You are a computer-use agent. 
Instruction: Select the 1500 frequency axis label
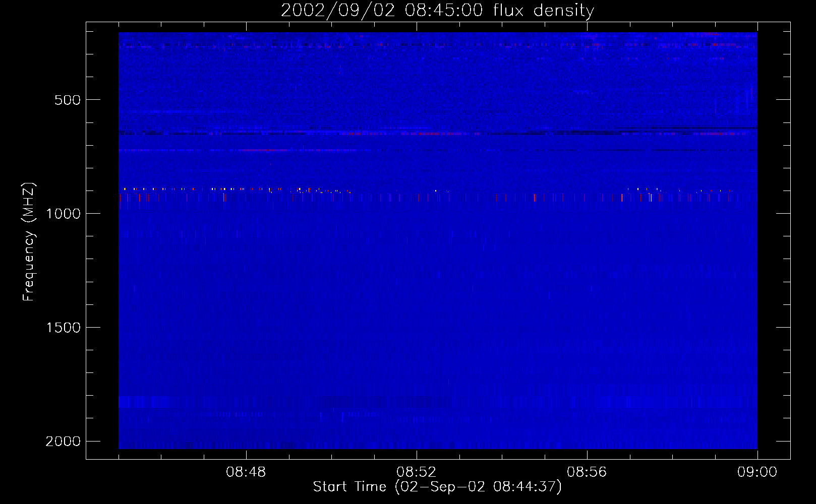[x=63, y=328]
